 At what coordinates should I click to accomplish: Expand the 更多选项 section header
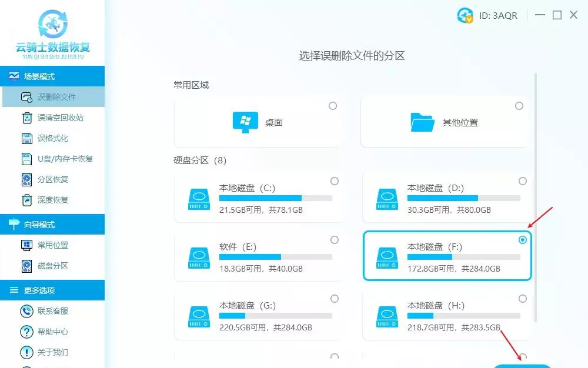pos(52,290)
